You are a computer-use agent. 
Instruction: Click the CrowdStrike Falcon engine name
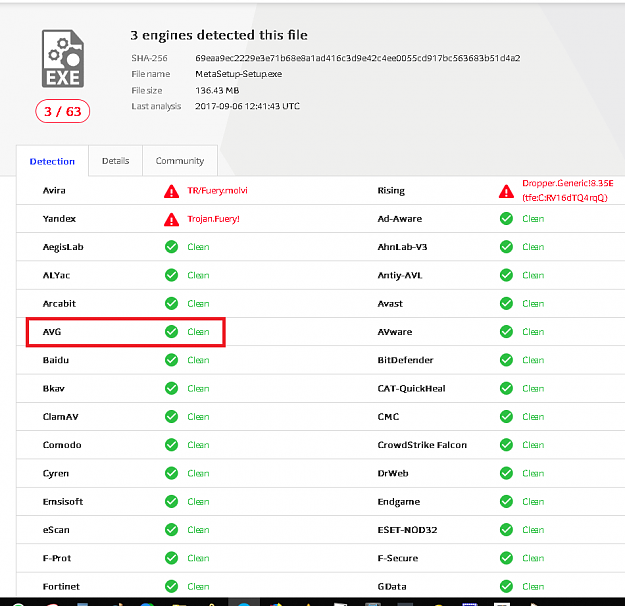(x=422, y=445)
